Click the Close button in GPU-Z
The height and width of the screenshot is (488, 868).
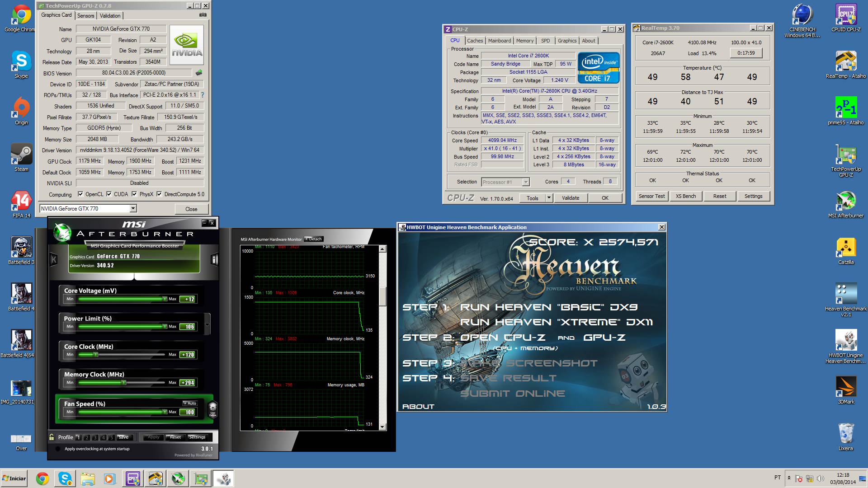191,209
